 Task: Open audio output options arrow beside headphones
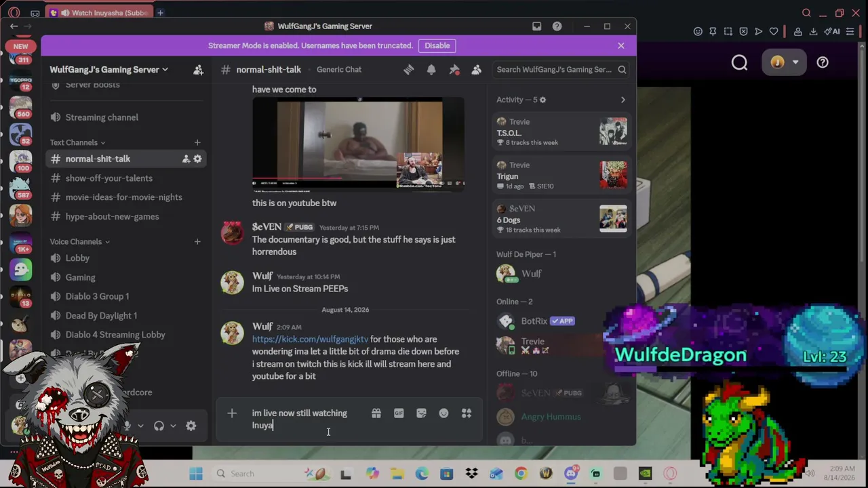click(173, 426)
